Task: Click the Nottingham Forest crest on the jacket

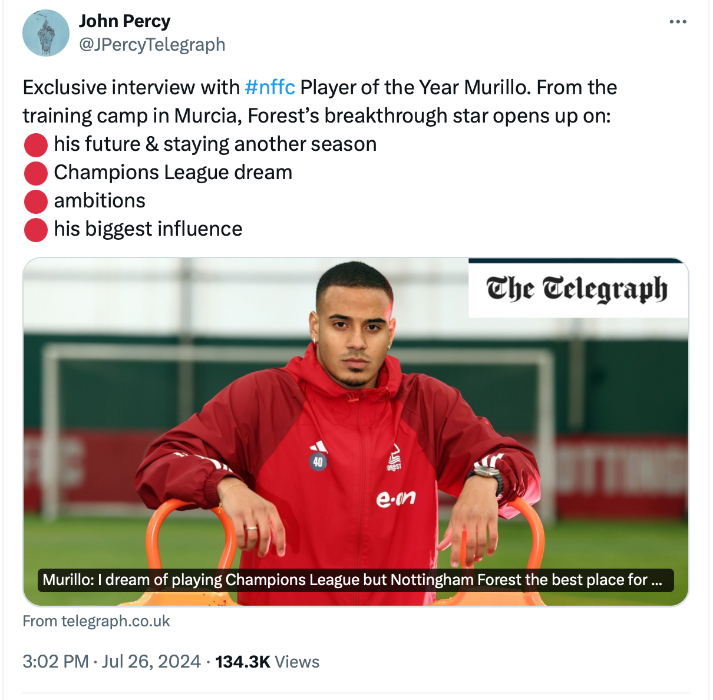Action: coord(395,457)
